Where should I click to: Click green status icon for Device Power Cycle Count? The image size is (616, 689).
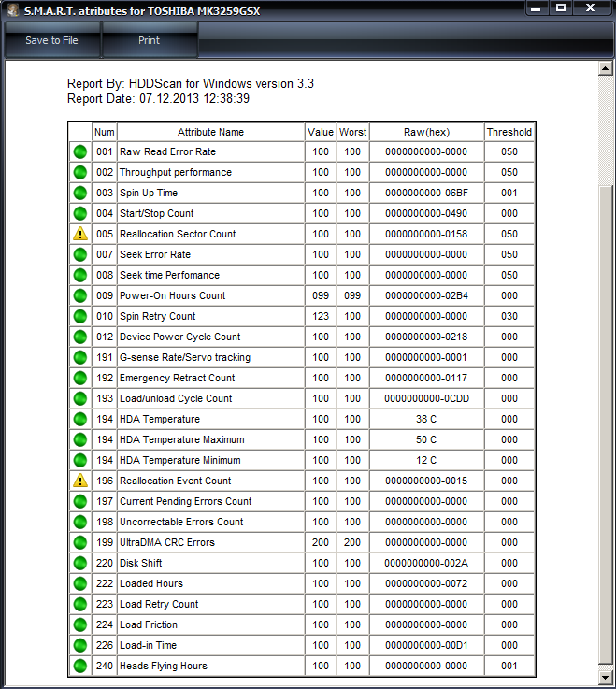pyautogui.click(x=80, y=337)
